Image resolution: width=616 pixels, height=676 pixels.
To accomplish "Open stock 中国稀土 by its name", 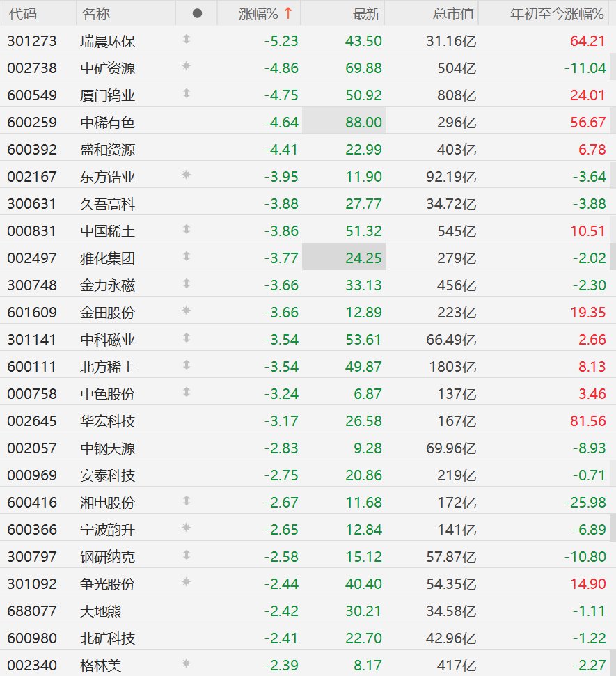I will pyautogui.click(x=107, y=231).
